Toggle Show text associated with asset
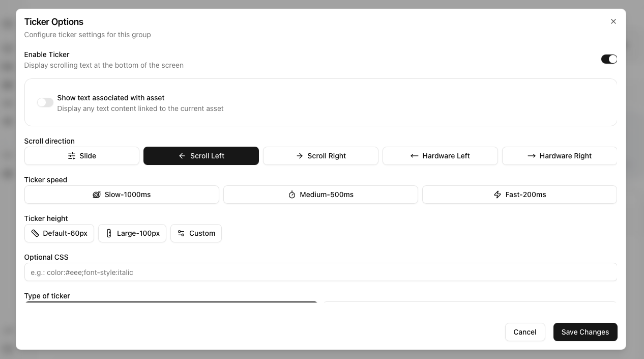This screenshot has height=359, width=644. [45, 102]
